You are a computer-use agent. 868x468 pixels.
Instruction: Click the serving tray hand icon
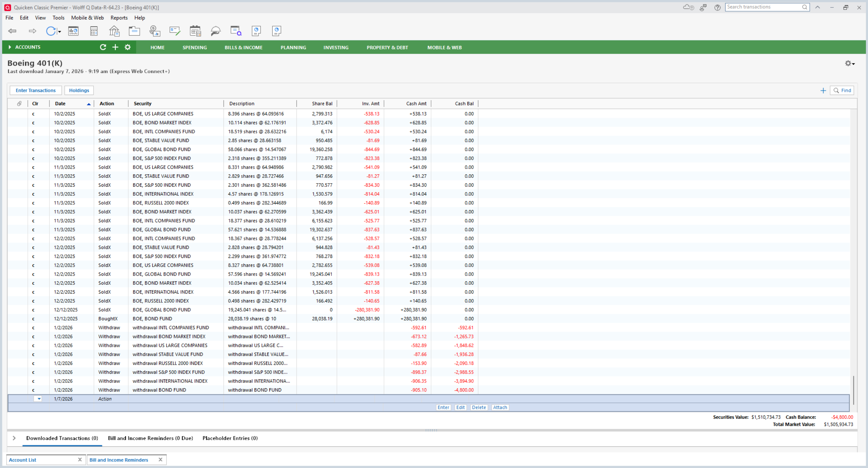point(215,31)
